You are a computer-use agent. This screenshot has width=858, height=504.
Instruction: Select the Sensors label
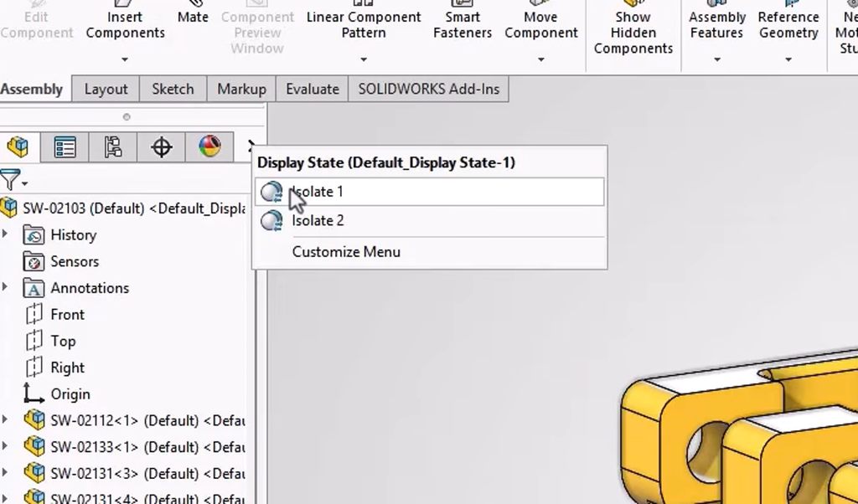[x=75, y=262]
